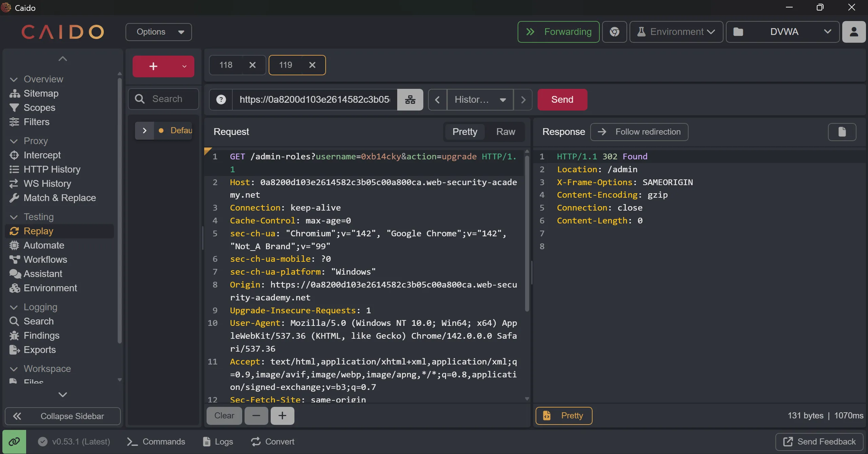Open the browser launch Chrome icon
This screenshot has height=454, width=868.
tap(614, 32)
